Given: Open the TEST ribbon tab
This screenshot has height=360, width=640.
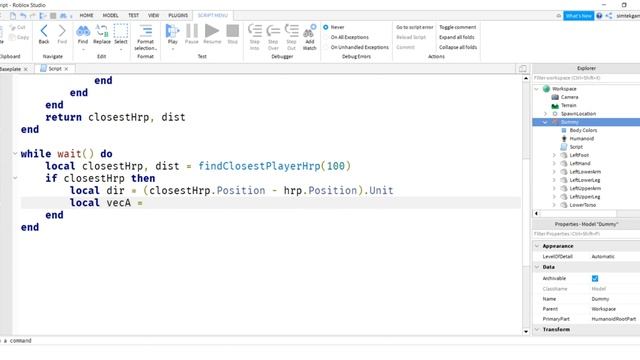Looking at the screenshot, I should coord(133,16).
